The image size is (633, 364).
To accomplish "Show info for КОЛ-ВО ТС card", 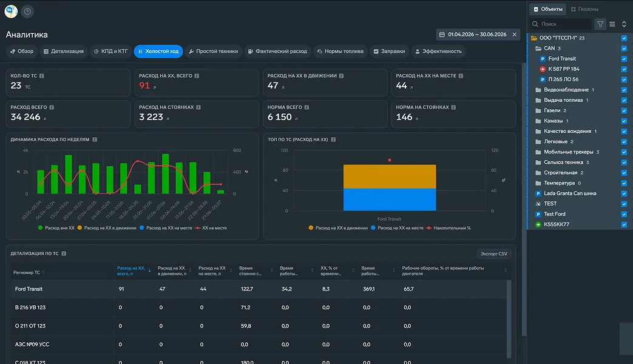I will 42,76.
